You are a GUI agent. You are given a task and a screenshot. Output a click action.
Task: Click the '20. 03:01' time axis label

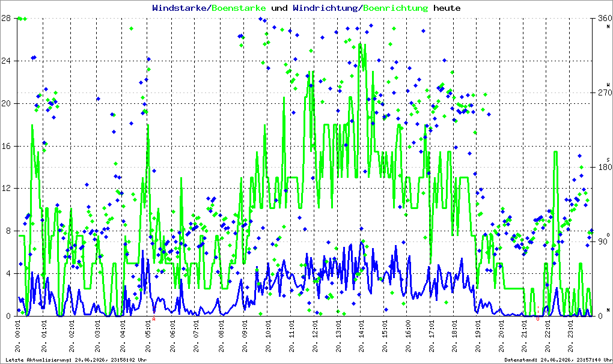coord(97,336)
